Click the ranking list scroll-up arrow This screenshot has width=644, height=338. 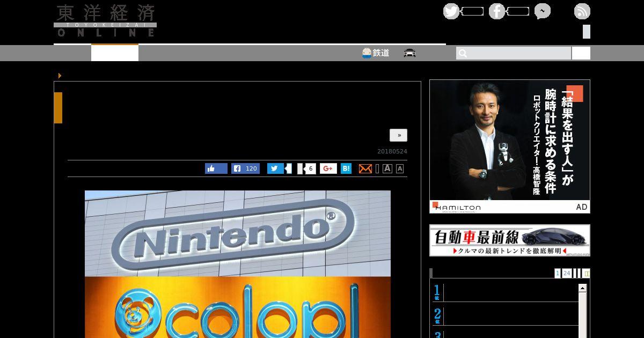point(582,289)
